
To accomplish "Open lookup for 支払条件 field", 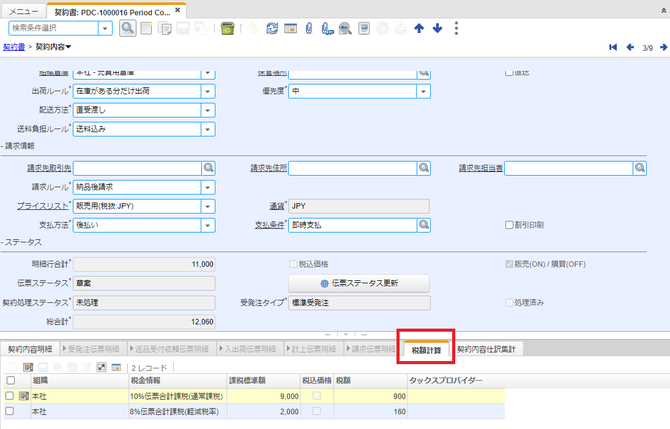I will click(423, 225).
